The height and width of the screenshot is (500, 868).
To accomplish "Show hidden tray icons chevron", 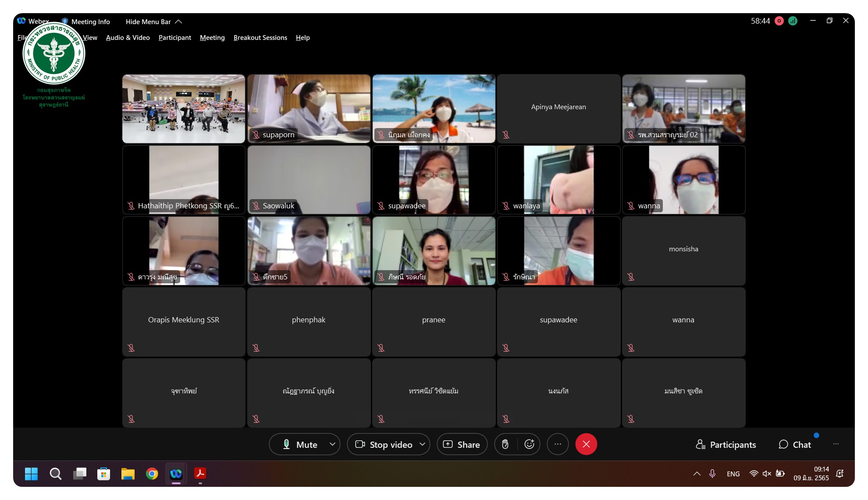I will [x=697, y=474].
